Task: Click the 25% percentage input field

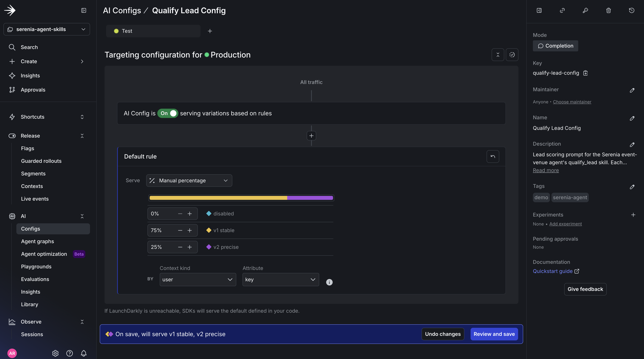Action: [x=172, y=247]
